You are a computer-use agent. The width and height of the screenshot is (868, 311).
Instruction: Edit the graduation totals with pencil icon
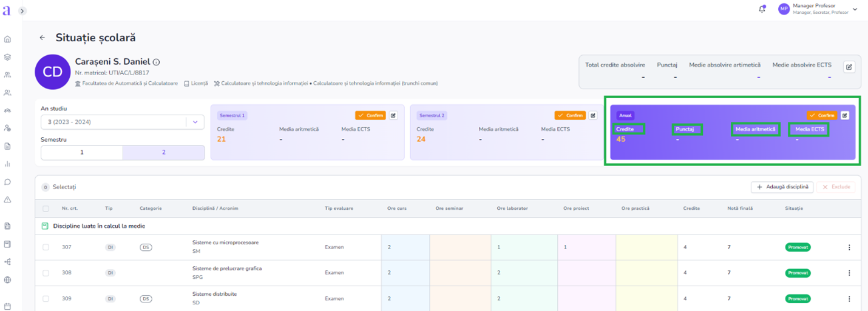pos(849,67)
